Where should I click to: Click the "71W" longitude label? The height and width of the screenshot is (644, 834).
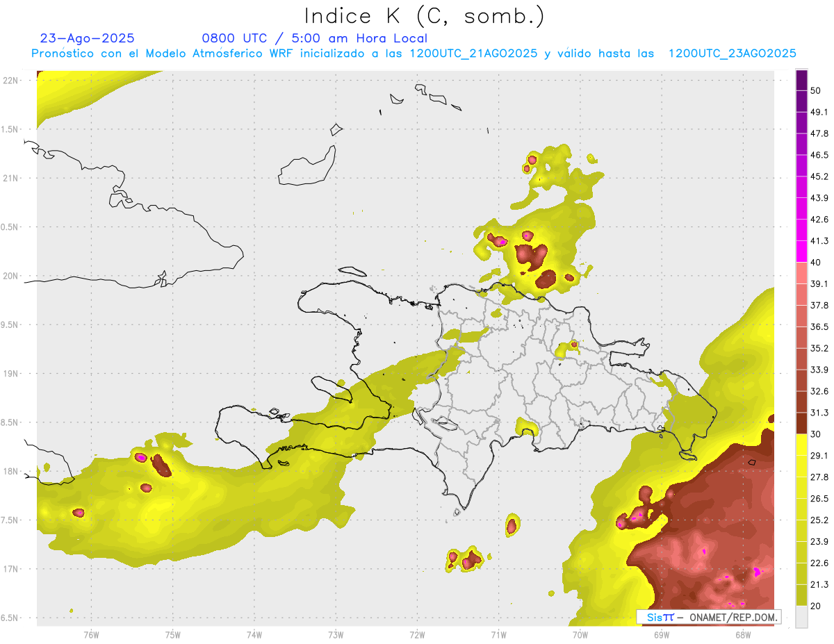[x=498, y=634]
